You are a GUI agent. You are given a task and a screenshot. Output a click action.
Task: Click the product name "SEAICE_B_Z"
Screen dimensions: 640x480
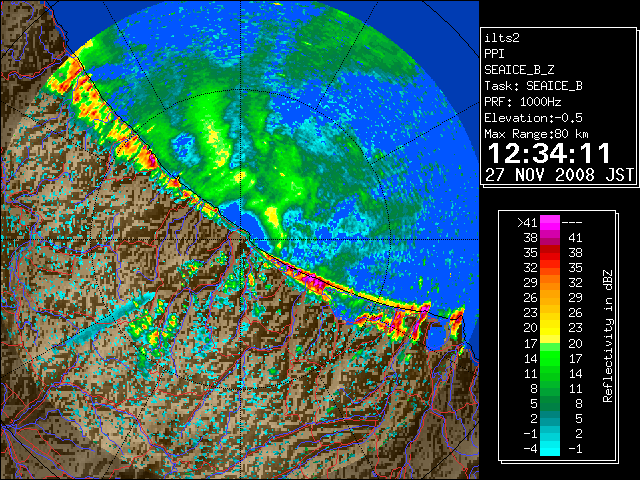pos(519,70)
